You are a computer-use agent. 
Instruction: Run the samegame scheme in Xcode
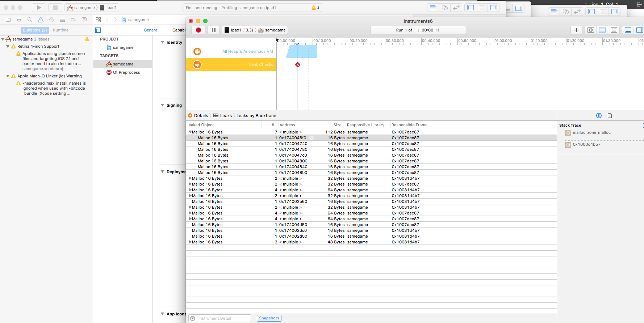pyautogui.click(x=39, y=8)
